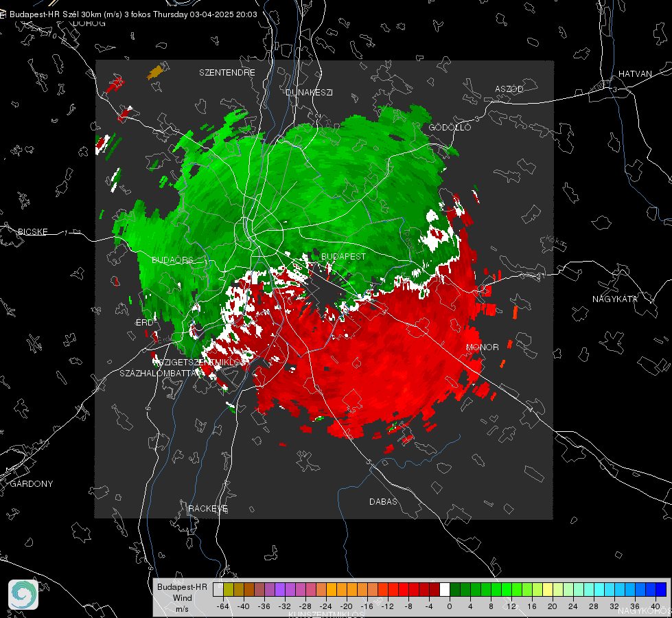Image resolution: width=672 pixels, height=618 pixels.
Task: Click the legend title Budapest-HR
Action: pyautogui.click(x=182, y=587)
